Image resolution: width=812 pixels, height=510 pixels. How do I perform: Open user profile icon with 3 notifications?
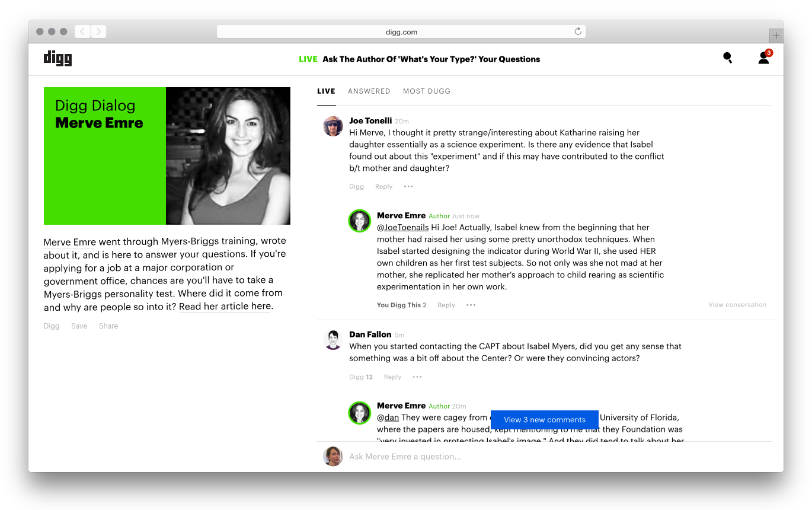coord(765,58)
